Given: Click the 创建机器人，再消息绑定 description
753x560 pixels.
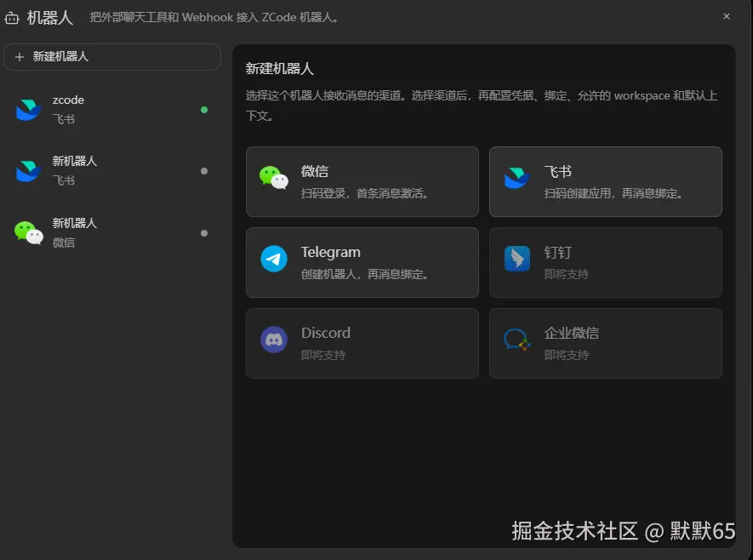Looking at the screenshot, I should click(364, 274).
